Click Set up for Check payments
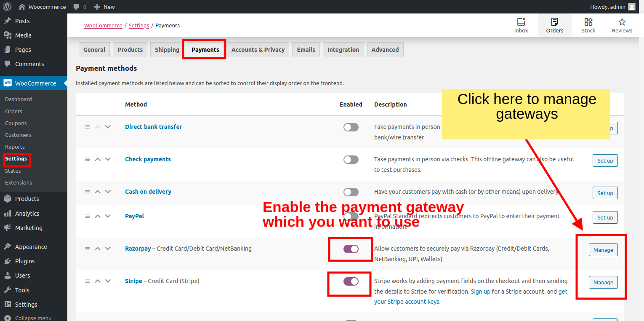Image resolution: width=644 pixels, height=321 pixels. click(x=605, y=160)
